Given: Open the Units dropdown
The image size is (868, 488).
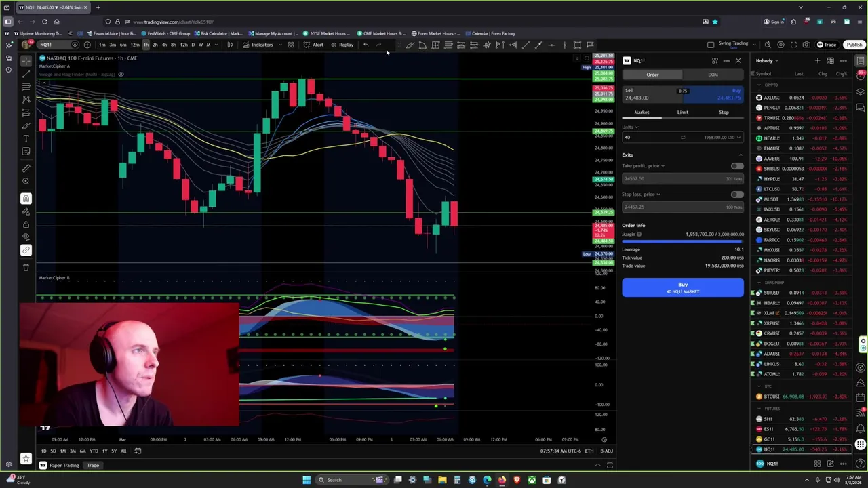Looking at the screenshot, I should point(631,127).
